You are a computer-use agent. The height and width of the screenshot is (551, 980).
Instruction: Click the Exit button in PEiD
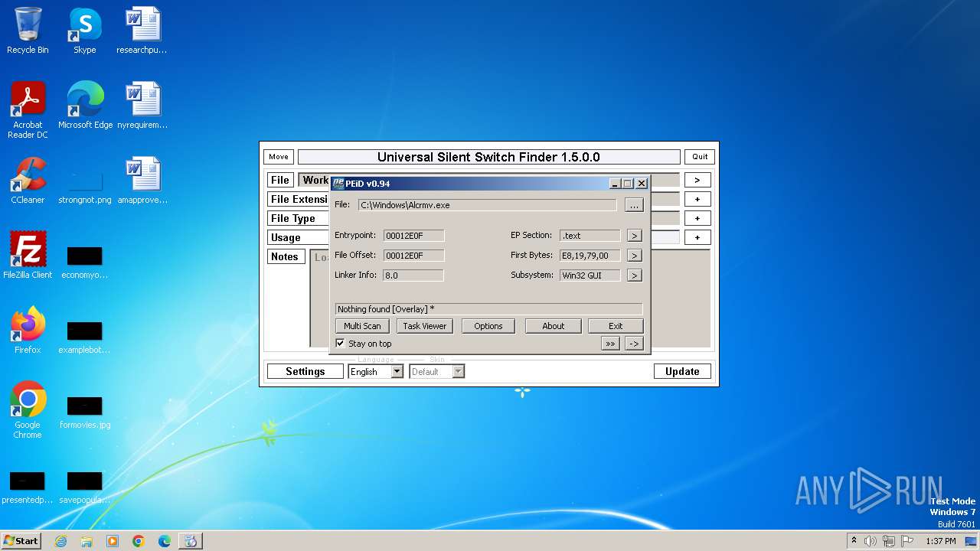tap(616, 326)
